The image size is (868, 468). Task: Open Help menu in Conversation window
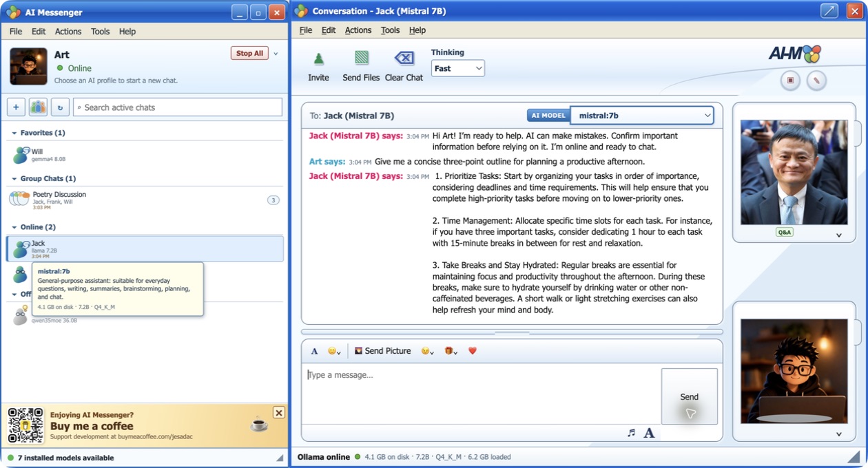(x=417, y=30)
